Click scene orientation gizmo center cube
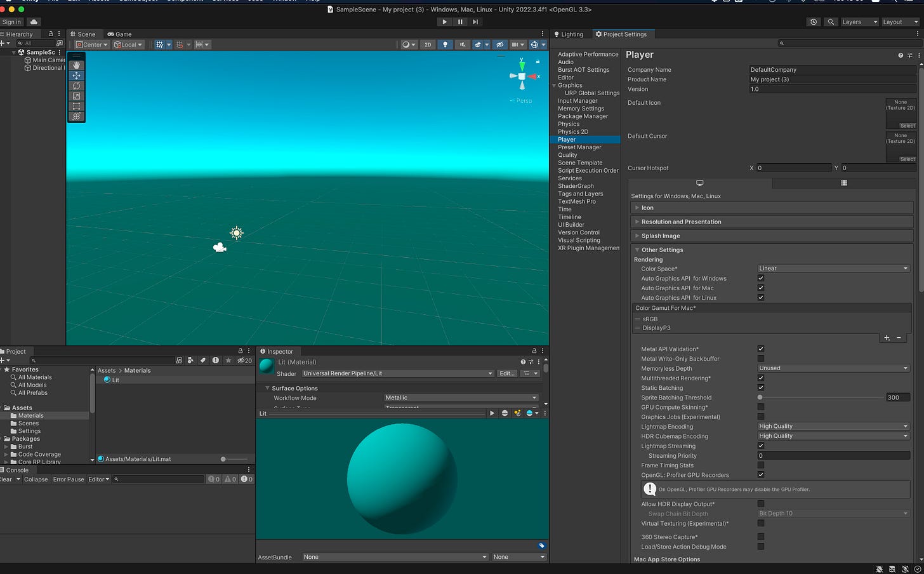924x574 pixels. pos(522,76)
